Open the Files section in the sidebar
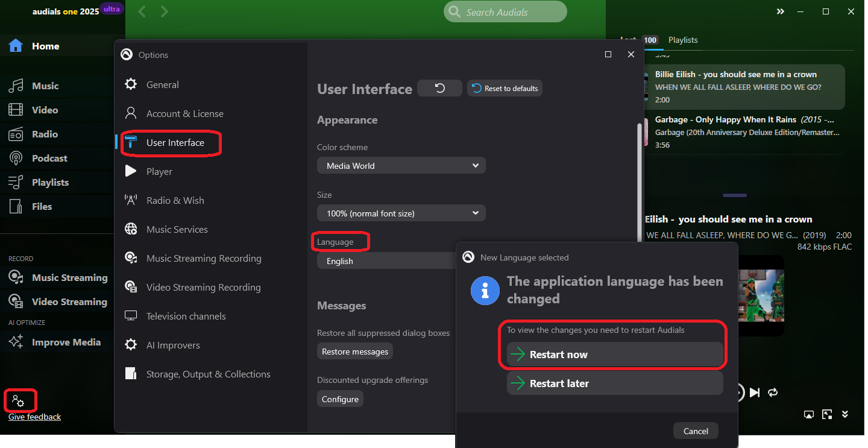 click(x=42, y=206)
